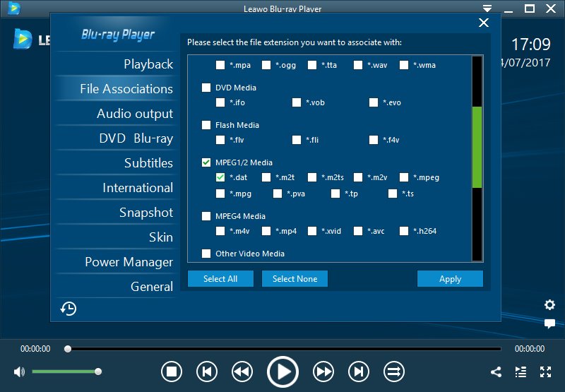Check the *.evo extension box
Image resolution: width=565 pixels, height=392 pixels.
(x=374, y=102)
